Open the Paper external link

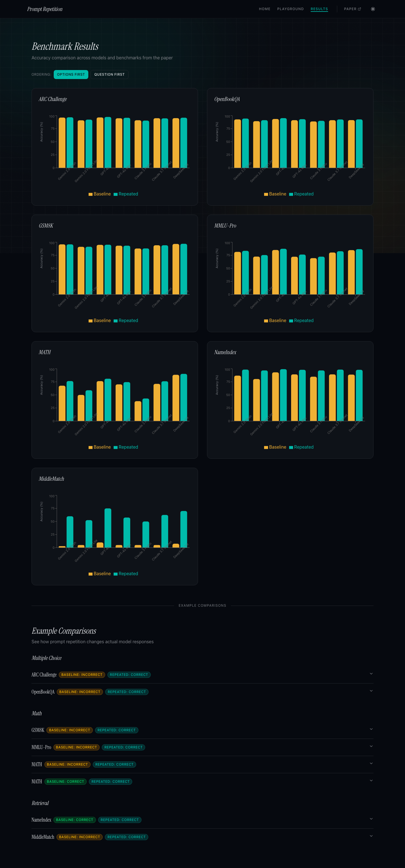pyautogui.click(x=352, y=9)
